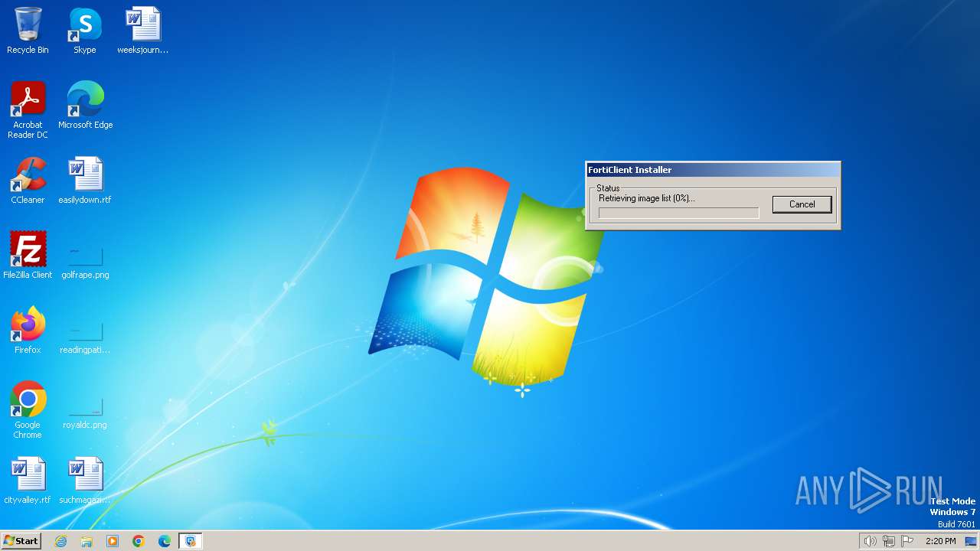Viewport: 980px width, 551px height.
Task: Select the suchmagazi document icon
Action: click(85, 481)
